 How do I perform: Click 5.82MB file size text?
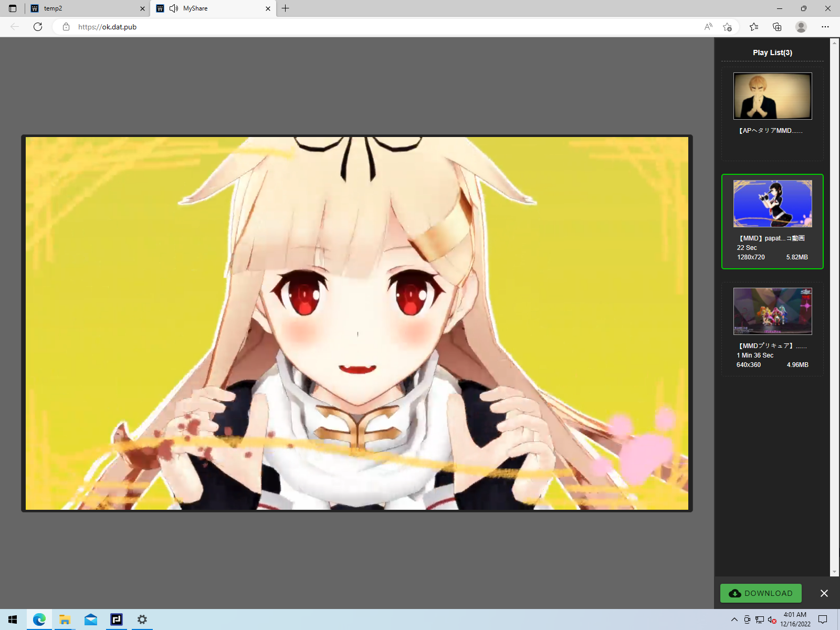797,257
